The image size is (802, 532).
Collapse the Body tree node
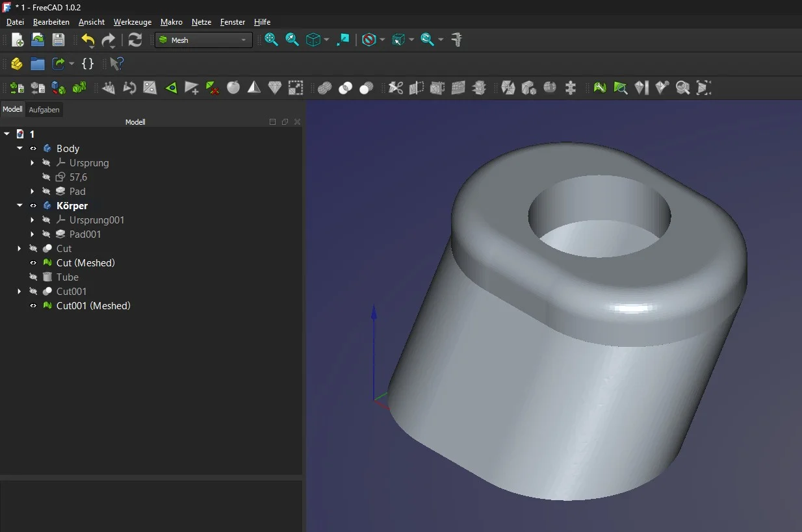(19, 149)
